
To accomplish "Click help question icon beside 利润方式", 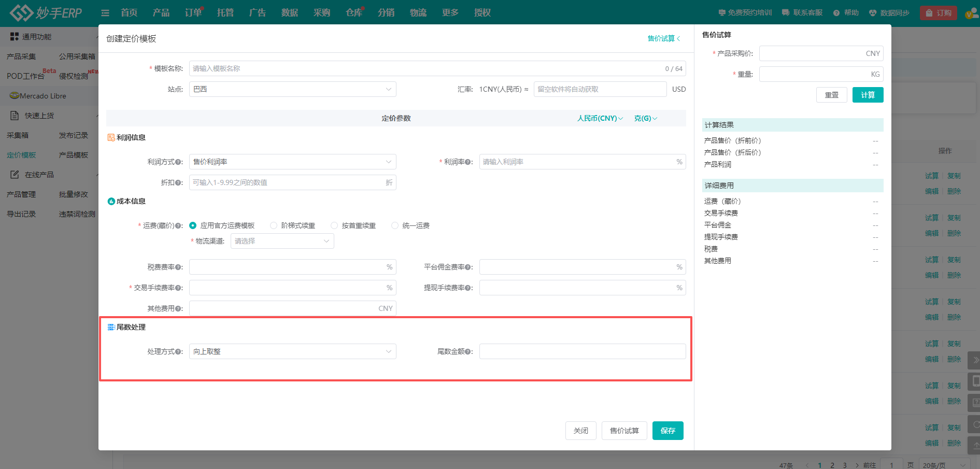I will coord(178,162).
